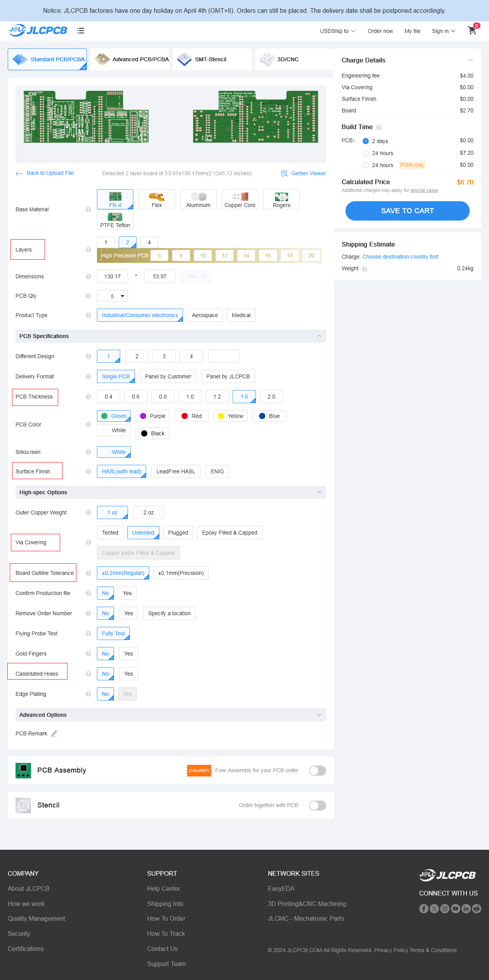This screenshot has width=489, height=980.
Task: Select 24 hours $7.20 build time
Action: 366,153
